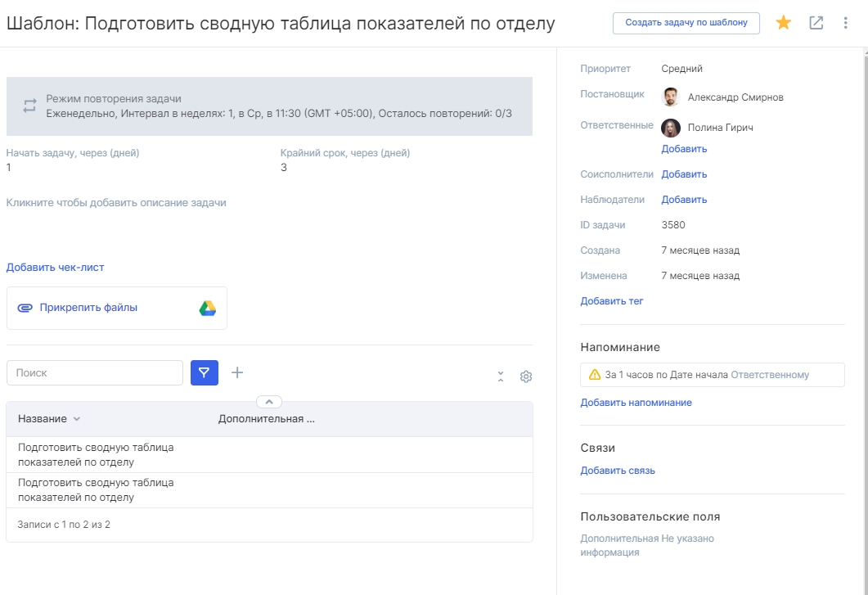Click the plus icon next to filter
Viewport: 868px width, 595px height.
click(237, 373)
